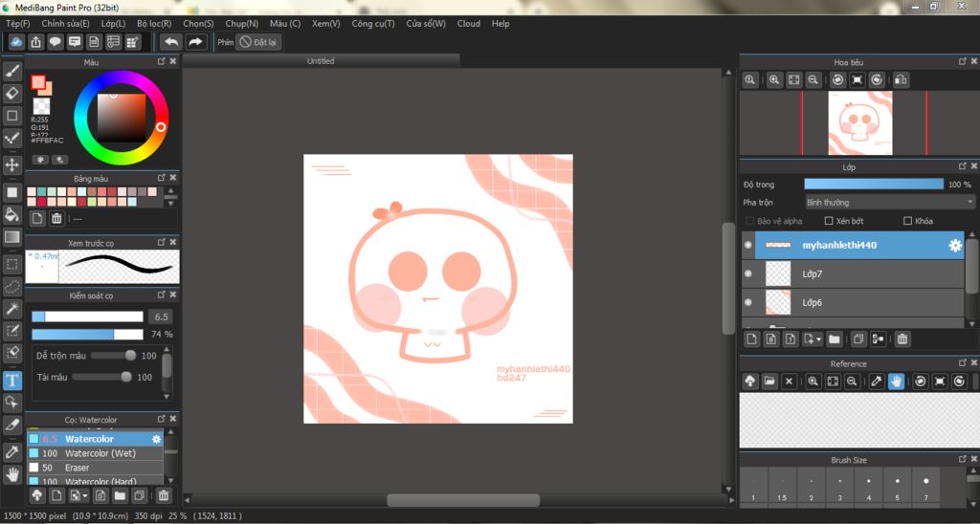Adjust the Độ trong opacity slider
The image size is (980, 524).
874,184
